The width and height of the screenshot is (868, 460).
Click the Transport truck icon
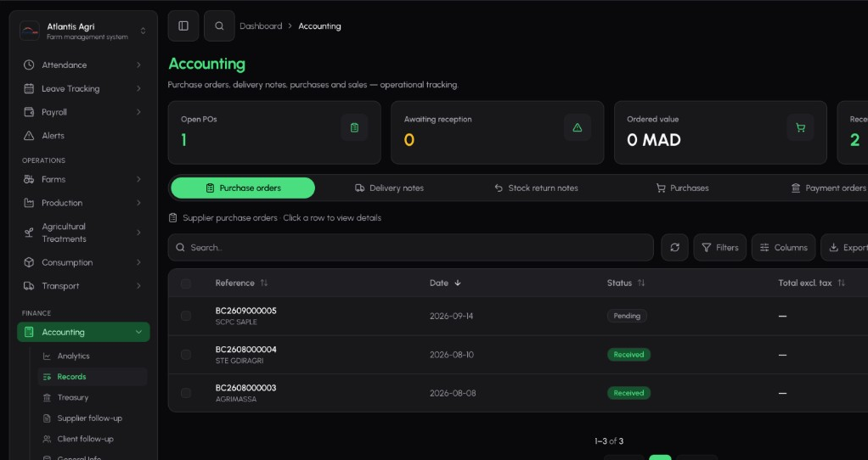(29, 286)
